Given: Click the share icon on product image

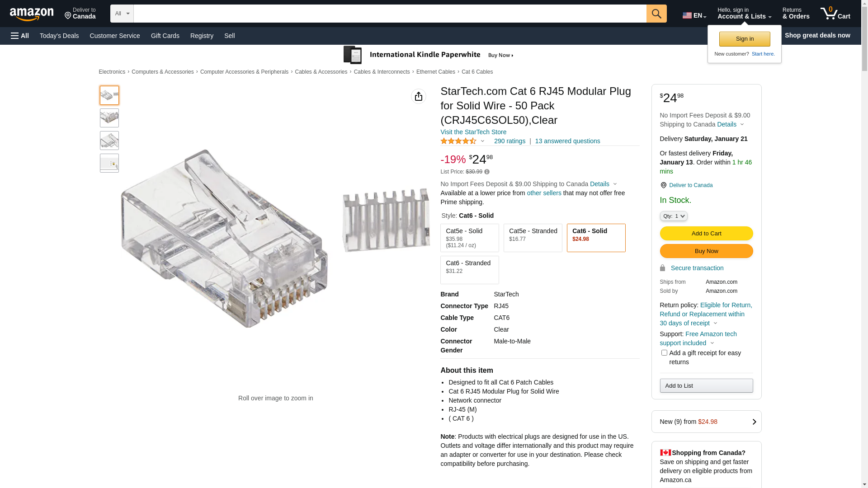Looking at the screenshot, I should [x=418, y=96].
